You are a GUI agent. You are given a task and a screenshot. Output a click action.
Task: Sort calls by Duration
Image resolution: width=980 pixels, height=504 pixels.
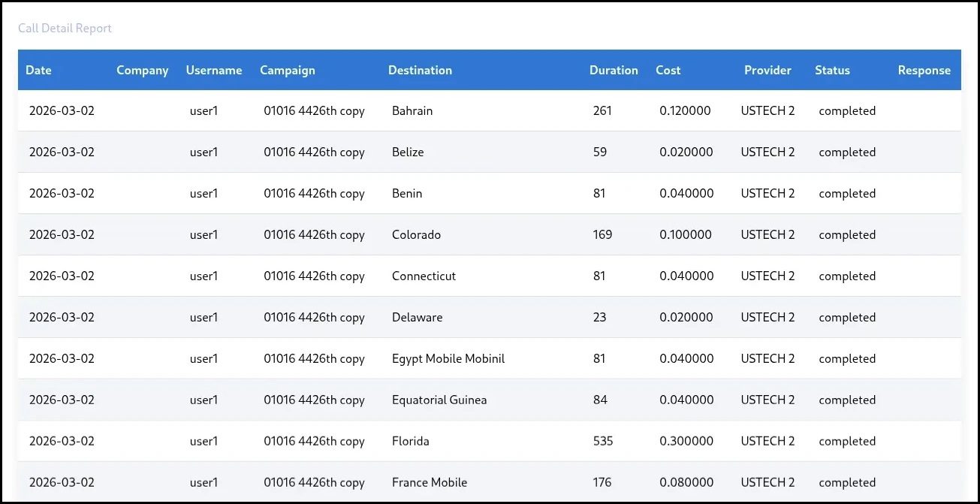pos(614,70)
